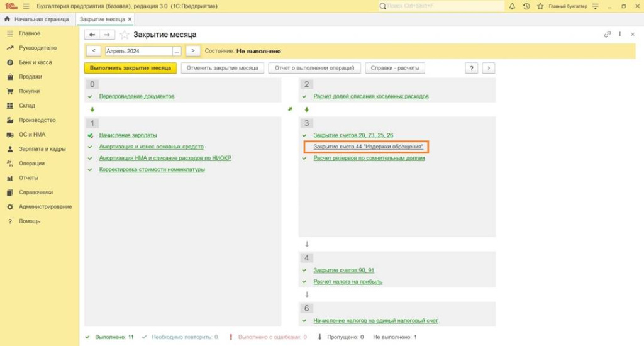Open the help question mark button
The image size is (644, 346).
(x=471, y=68)
